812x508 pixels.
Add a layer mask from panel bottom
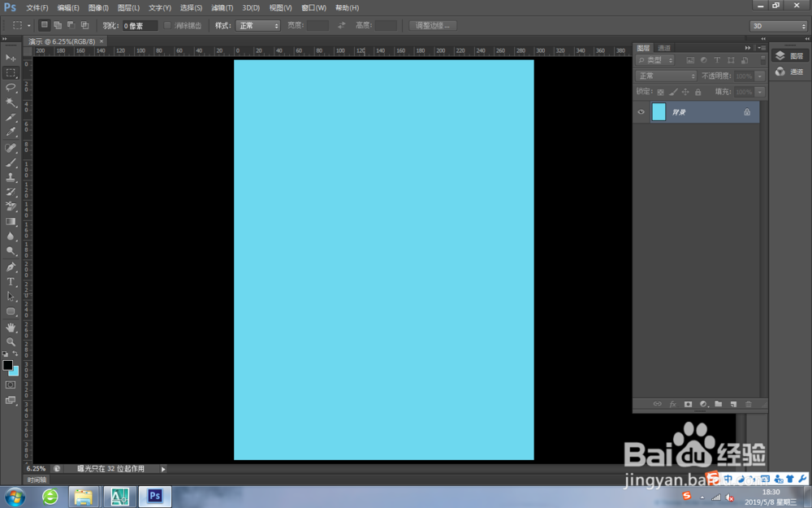688,404
